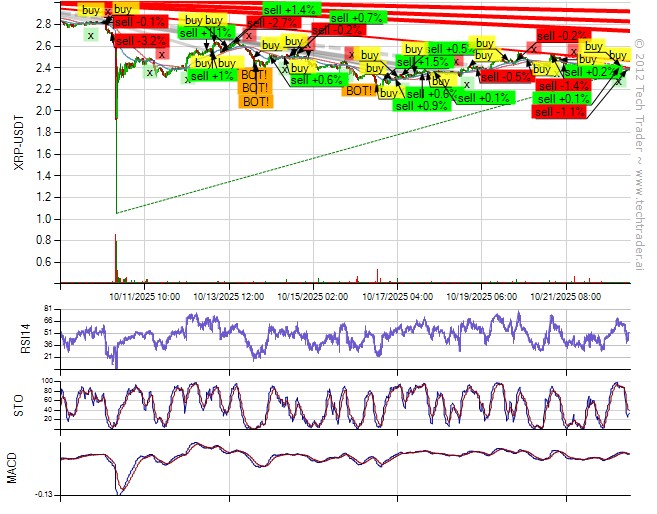
Task: Click the 10/13/2025 12:00 date label
Action: (229, 297)
